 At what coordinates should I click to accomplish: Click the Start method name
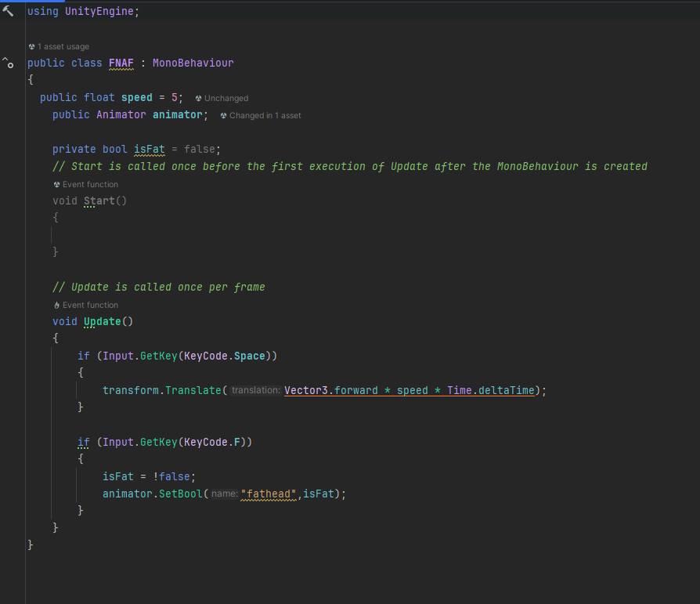99,201
